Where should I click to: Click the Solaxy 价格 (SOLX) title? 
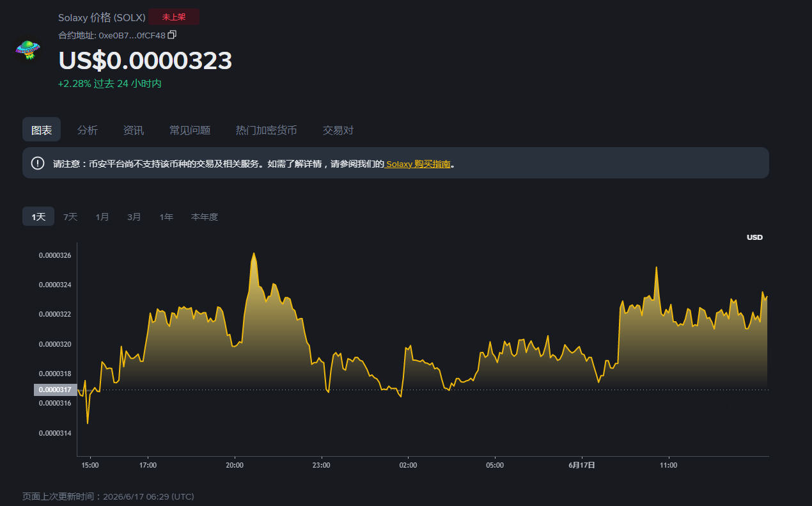tap(102, 17)
